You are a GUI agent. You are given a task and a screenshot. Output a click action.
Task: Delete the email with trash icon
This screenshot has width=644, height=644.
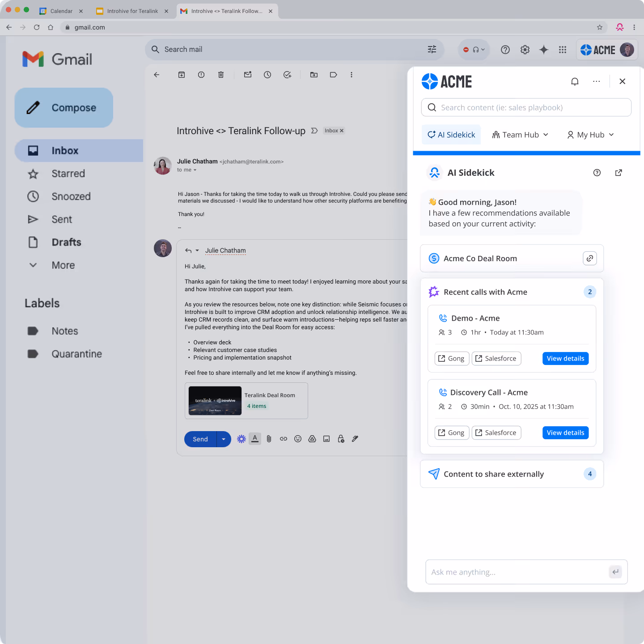pyautogui.click(x=221, y=75)
